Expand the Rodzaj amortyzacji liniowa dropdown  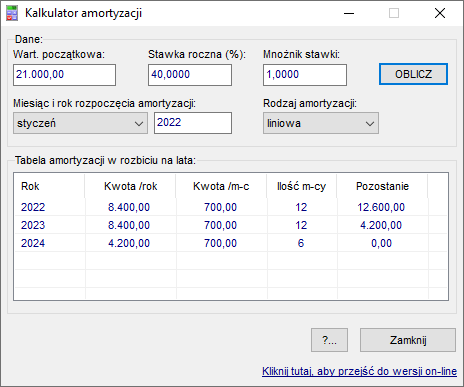coord(321,123)
